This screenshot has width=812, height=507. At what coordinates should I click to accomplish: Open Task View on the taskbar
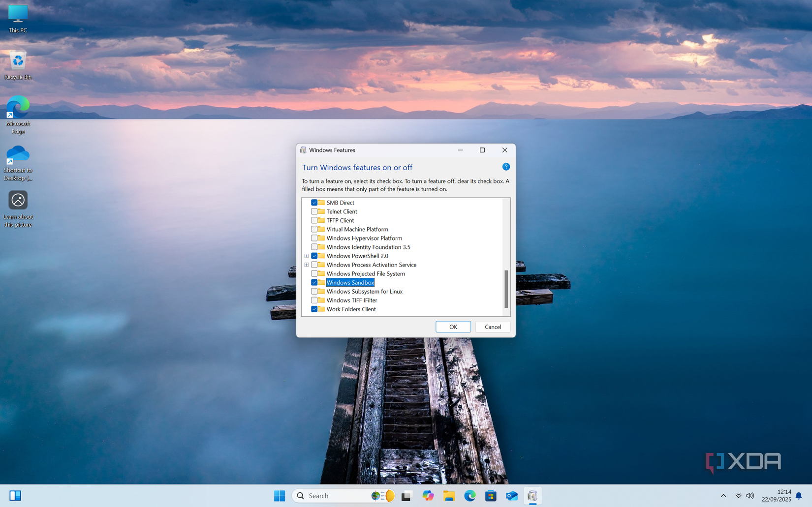tap(406, 496)
